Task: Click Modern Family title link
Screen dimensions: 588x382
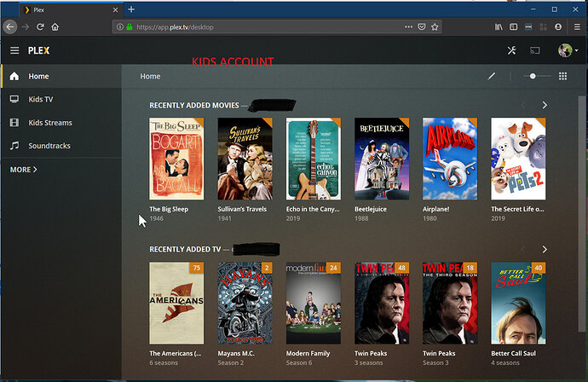Action: [308, 354]
